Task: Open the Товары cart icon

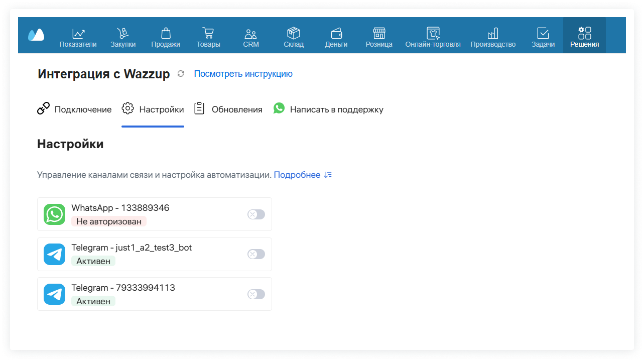Action: click(x=208, y=34)
